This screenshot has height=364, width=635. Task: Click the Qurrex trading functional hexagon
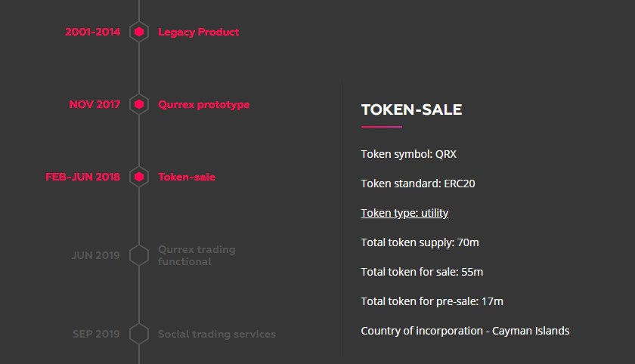139,255
